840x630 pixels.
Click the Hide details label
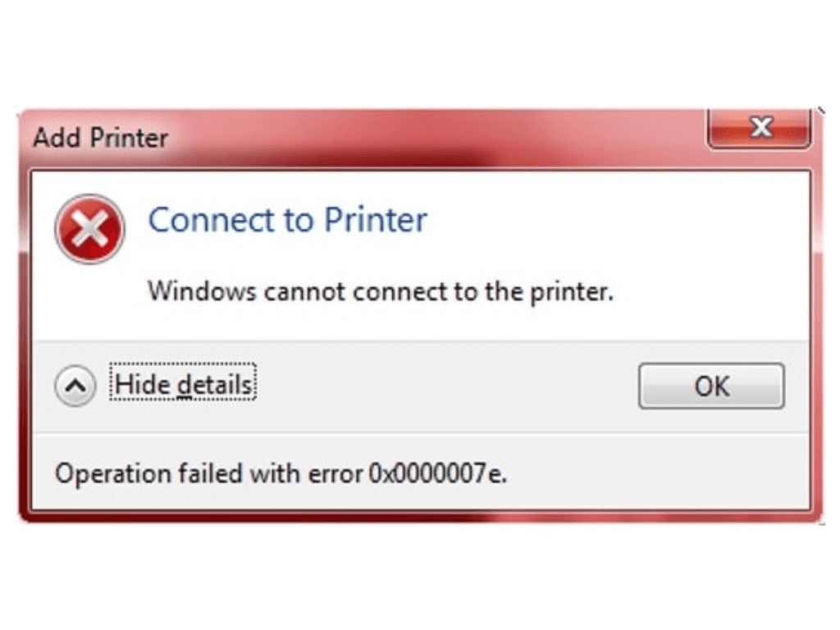(x=185, y=384)
